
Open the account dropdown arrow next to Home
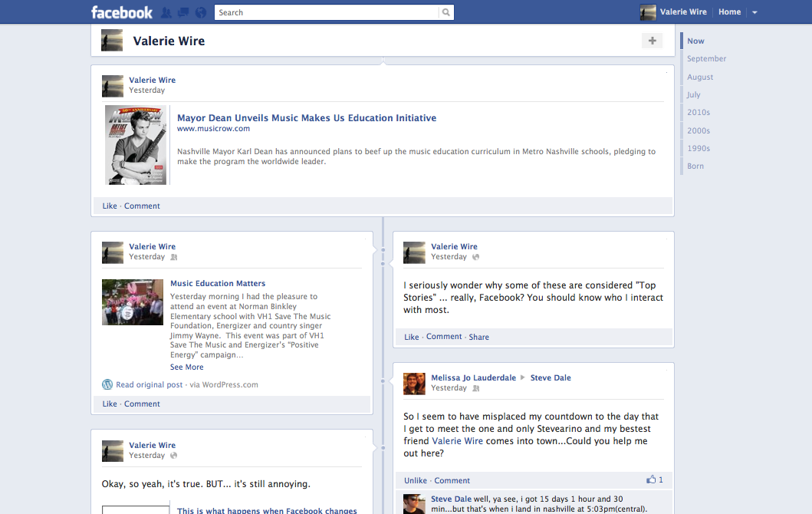(754, 12)
